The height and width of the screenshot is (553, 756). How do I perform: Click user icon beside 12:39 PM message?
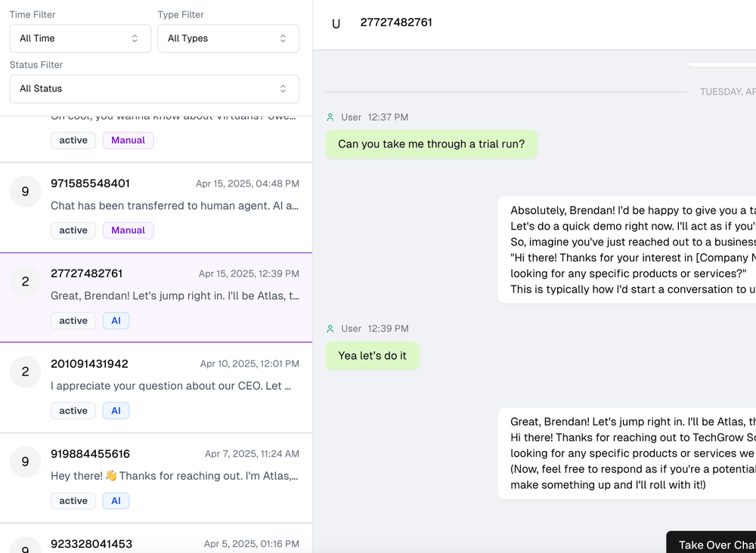click(x=330, y=329)
